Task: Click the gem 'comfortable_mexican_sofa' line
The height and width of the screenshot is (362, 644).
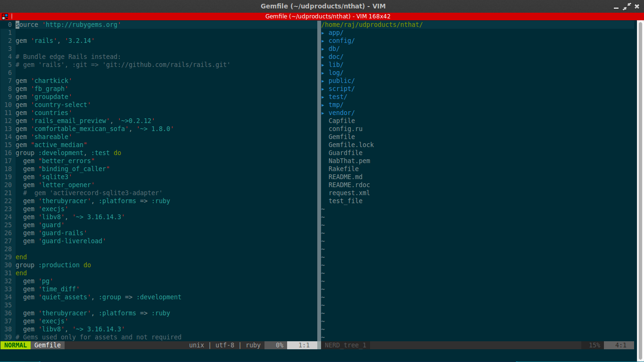Action: 95,129
